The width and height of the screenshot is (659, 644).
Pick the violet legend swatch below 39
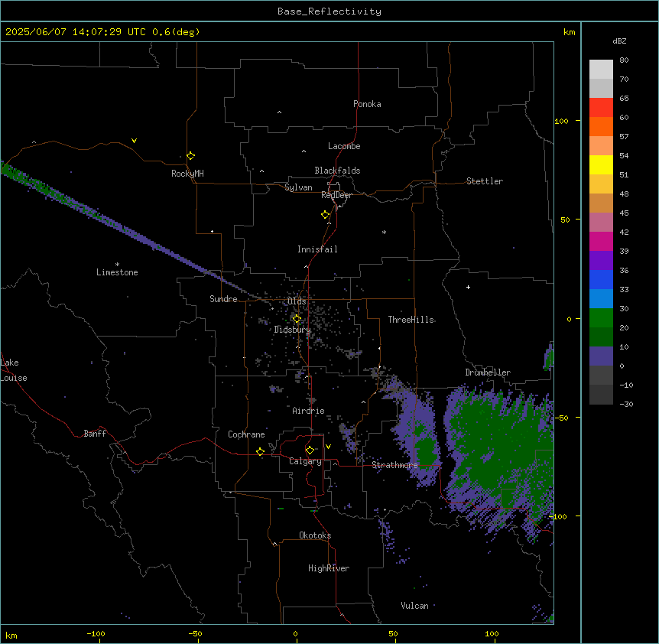(x=601, y=261)
